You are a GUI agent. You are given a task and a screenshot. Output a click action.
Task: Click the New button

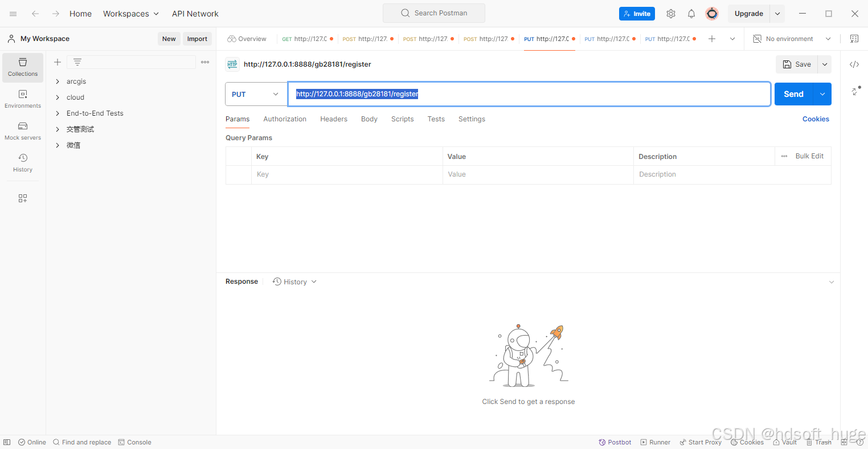coord(169,39)
